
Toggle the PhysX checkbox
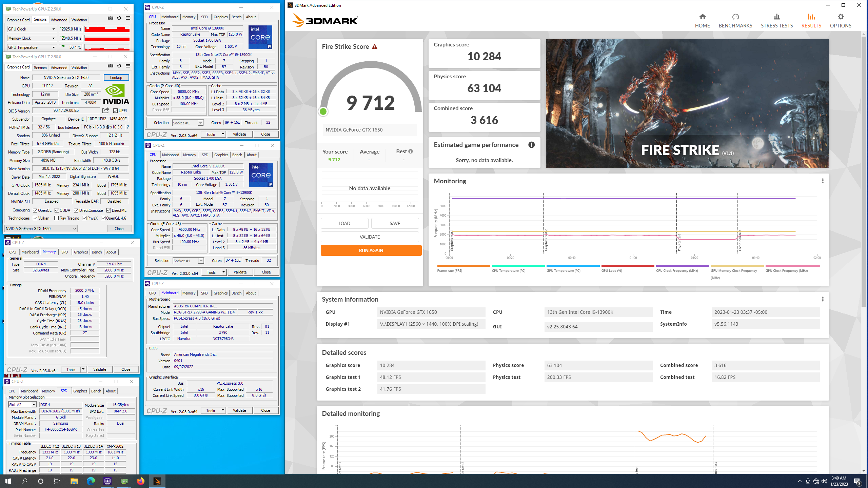pos(84,218)
